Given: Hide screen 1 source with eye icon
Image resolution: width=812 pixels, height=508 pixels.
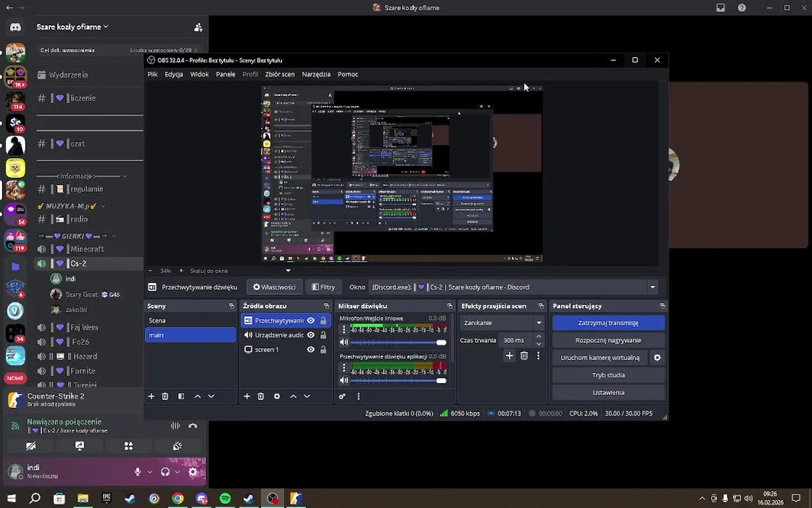Looking at the screenshot, I should point(311,349).
